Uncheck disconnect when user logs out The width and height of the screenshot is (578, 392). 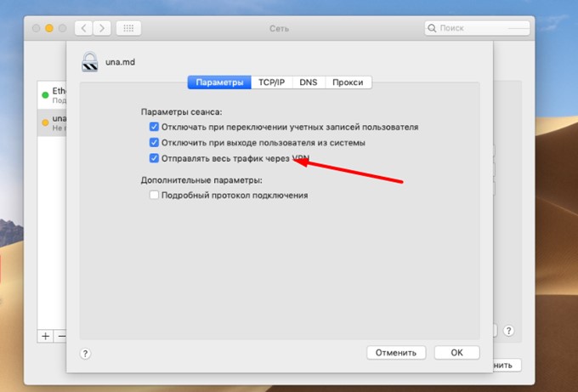154,142
